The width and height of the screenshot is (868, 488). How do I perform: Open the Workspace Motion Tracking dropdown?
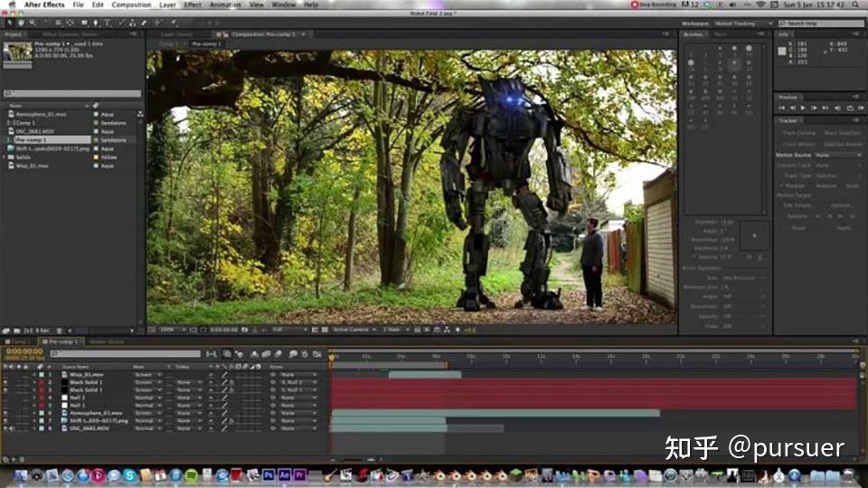743,23
